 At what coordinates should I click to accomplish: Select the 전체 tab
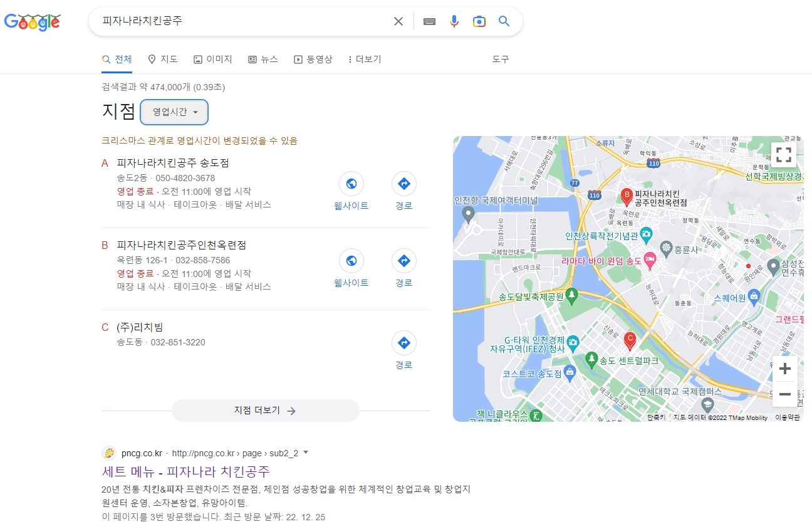(x=117, y=59)
